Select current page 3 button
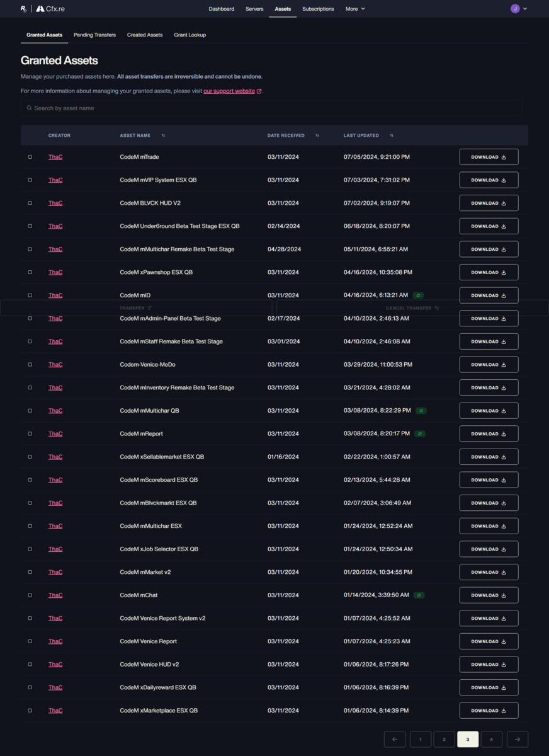The width and height of the screenshot is (549, 756). (x=468, y=739)
